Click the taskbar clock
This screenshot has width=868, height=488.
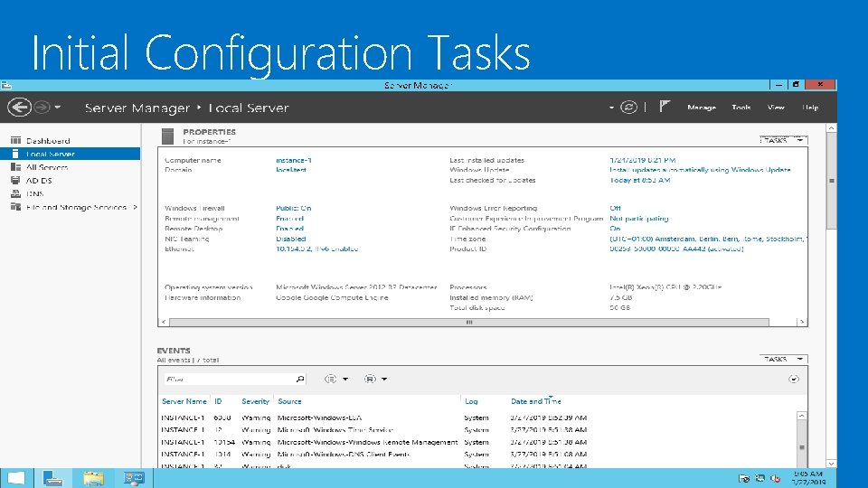[x=808, y=478]
